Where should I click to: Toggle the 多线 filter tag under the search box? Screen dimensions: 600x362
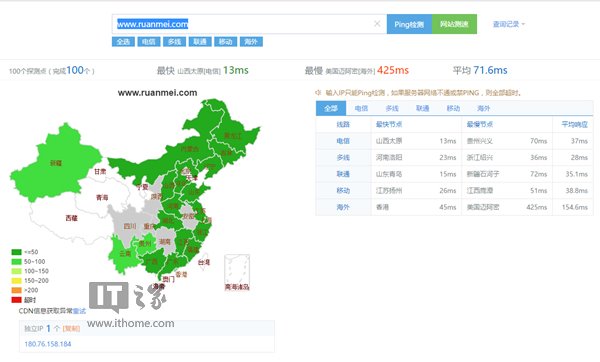(174, 42)
